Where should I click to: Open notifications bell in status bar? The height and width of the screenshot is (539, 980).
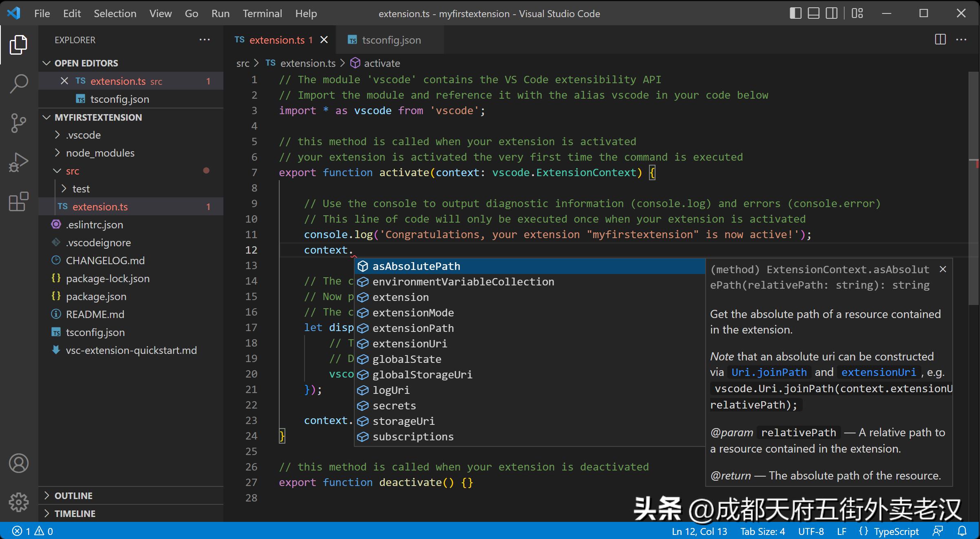(x=962, y=531)
